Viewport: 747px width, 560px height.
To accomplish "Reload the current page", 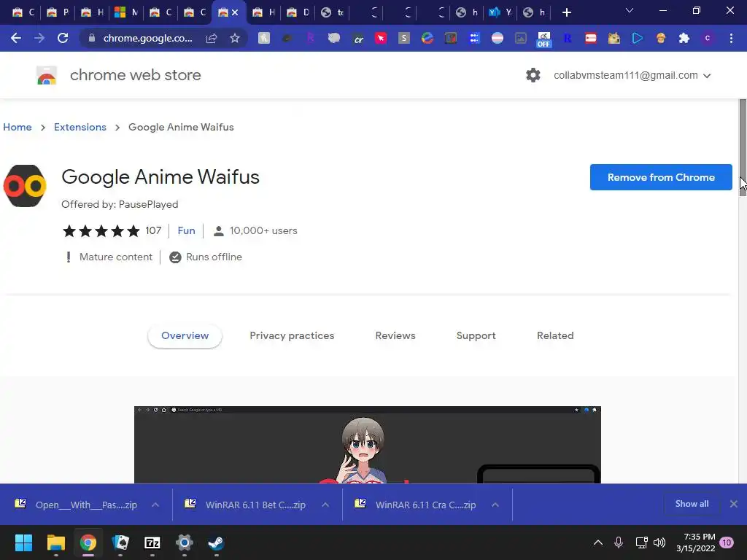I will point(63,38).
